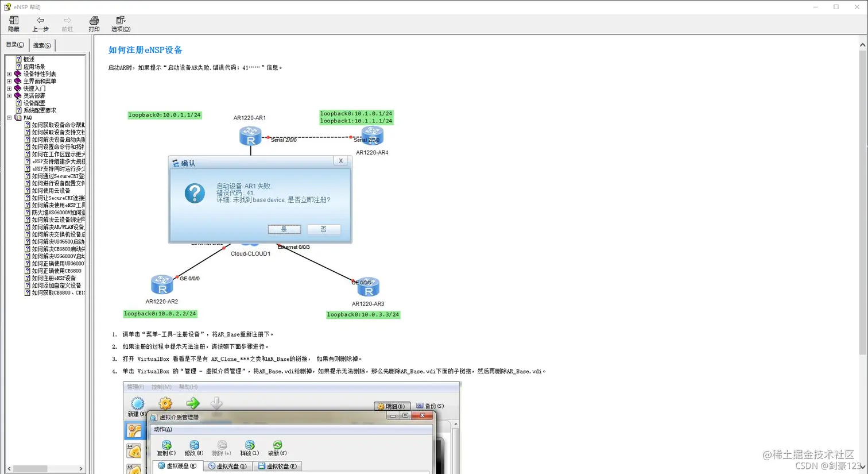The width and height of the screenshot is (868, 474).
Task: Open the 如何解决CE6800启动 topic
Action: 58,249
